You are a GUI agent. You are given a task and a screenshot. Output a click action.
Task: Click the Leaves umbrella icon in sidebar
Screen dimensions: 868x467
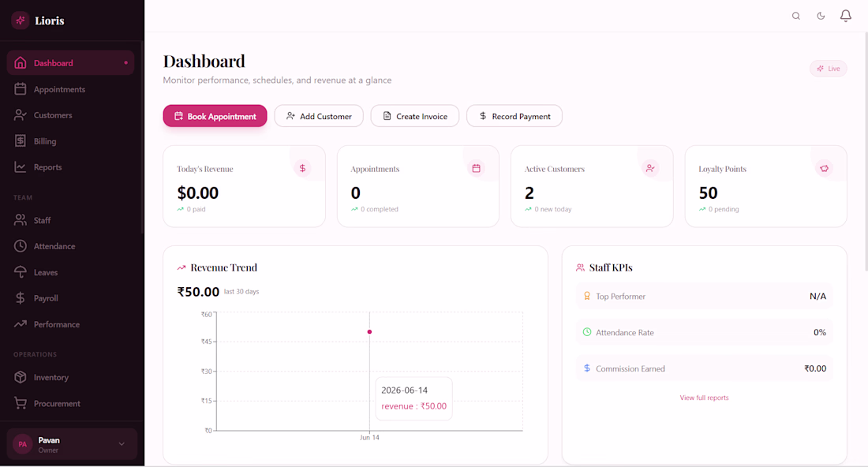pyautogui.click(x=21, y=272)
